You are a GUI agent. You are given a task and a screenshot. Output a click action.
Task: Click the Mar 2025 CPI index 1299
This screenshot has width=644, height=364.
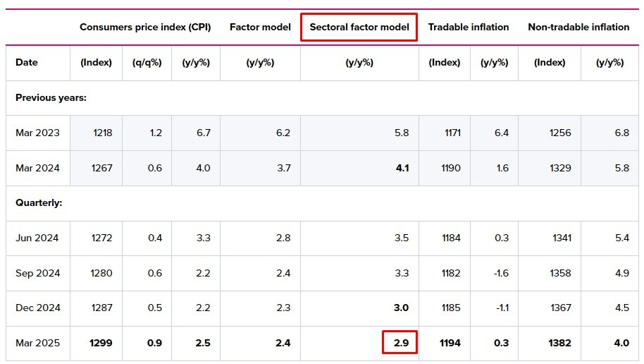click(101, 344)
